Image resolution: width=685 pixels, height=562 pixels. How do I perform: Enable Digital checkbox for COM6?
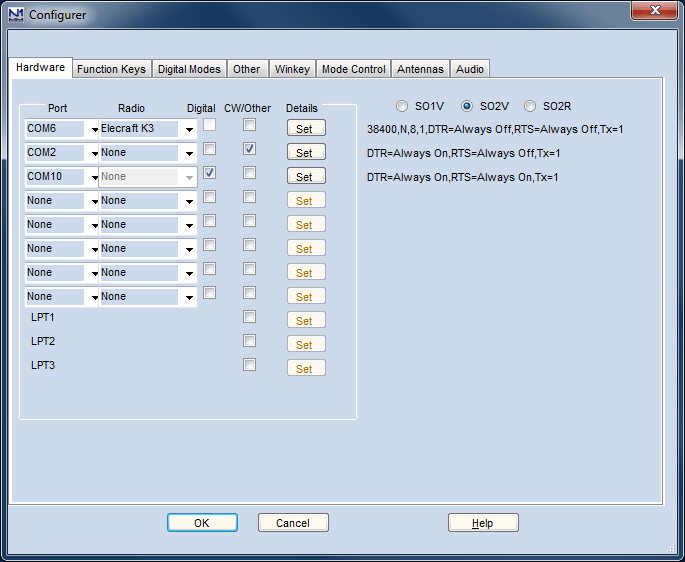point(210,125)
